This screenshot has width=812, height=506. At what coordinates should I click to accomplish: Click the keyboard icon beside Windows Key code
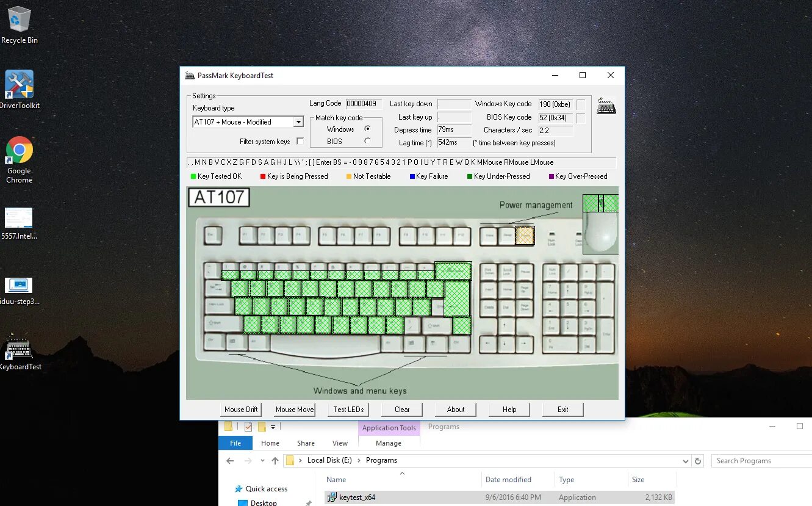point(606,106)
